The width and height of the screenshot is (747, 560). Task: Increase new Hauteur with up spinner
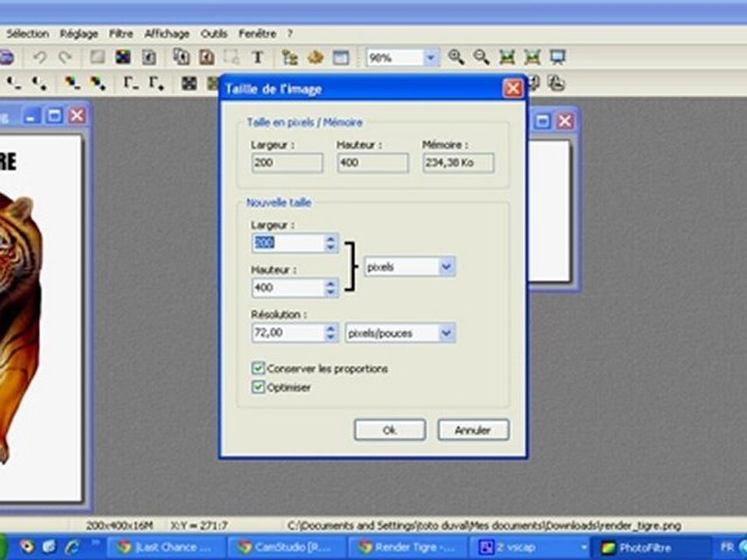pos(331,283)
